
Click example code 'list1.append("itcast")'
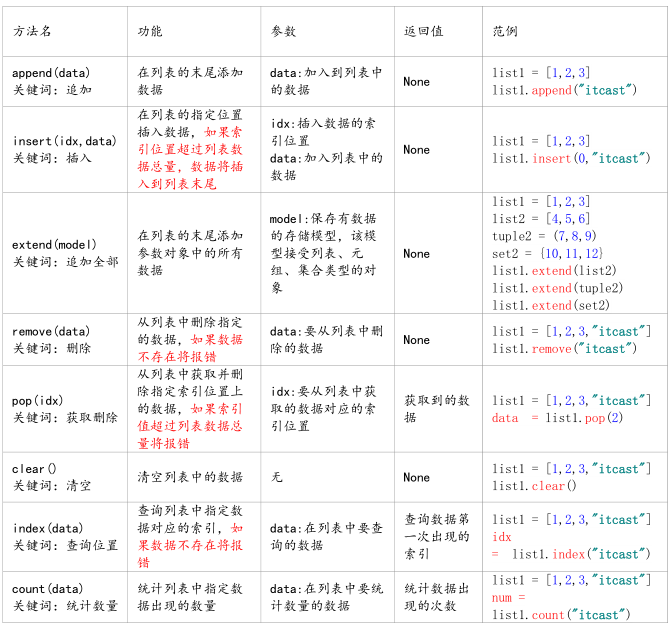[564, 90]
